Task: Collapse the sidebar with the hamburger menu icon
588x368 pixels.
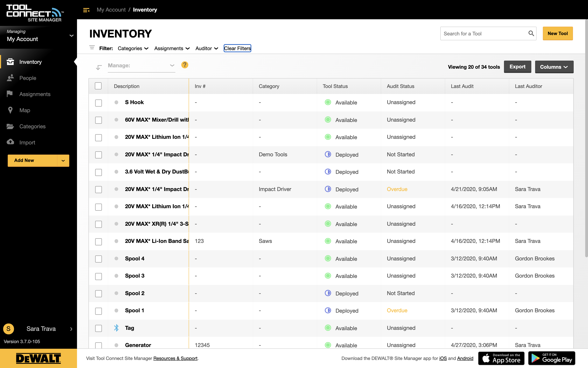Action: click(x=86, y=10)
